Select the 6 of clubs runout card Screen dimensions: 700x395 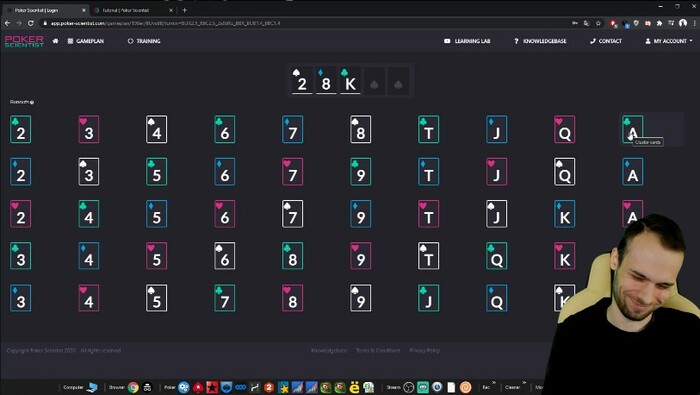pos(225,129)
